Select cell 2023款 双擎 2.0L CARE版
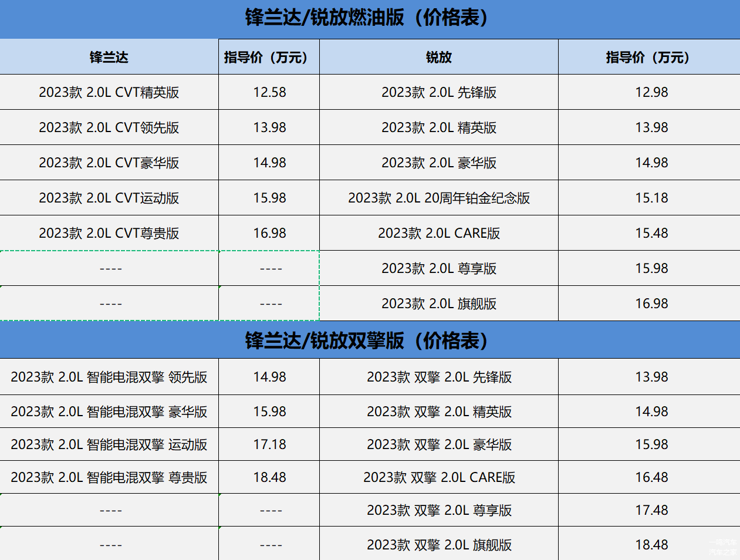This screenshot has height=560, width=740. (439, 477)
